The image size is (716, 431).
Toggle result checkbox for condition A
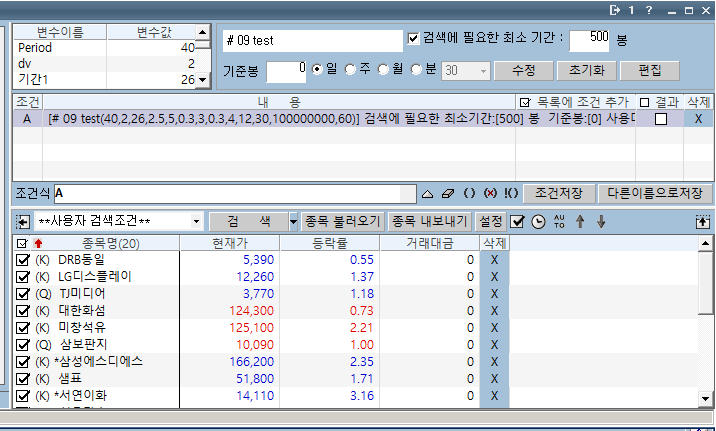[x=660, y=119]
